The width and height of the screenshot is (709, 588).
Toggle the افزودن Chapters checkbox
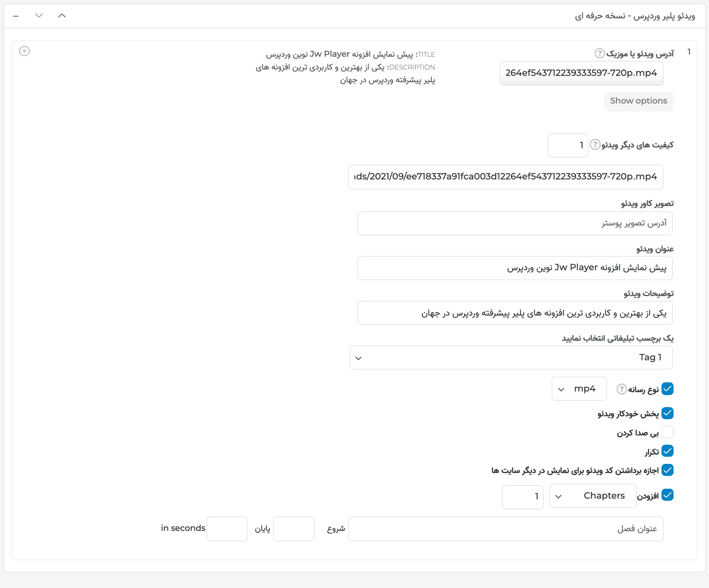coord(668,495)
